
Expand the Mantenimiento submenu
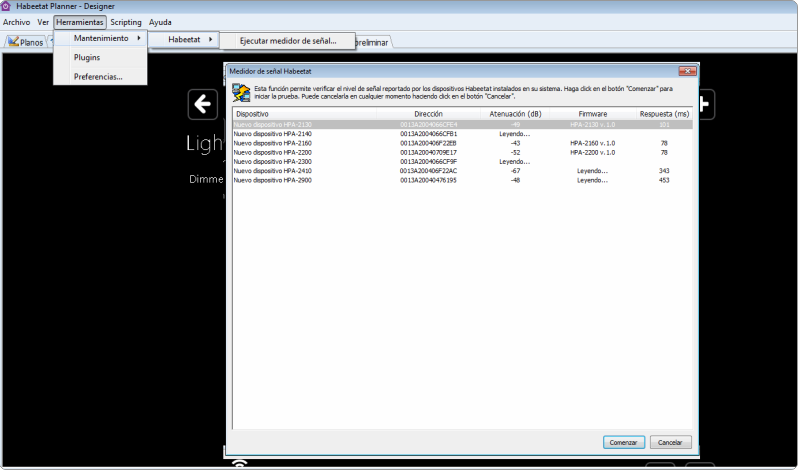tap(101, 38)
